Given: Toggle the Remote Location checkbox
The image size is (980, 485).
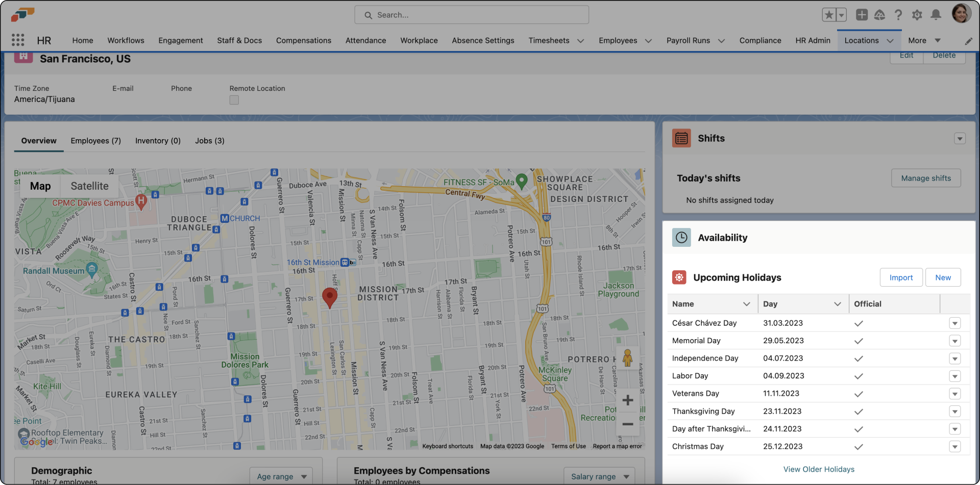Looking at the screenshot, I should 234,100.
